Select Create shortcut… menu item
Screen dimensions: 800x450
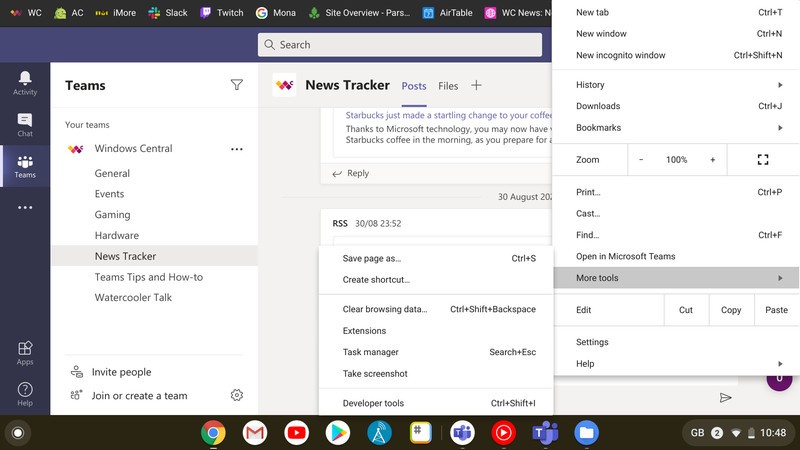click(436, 280)
